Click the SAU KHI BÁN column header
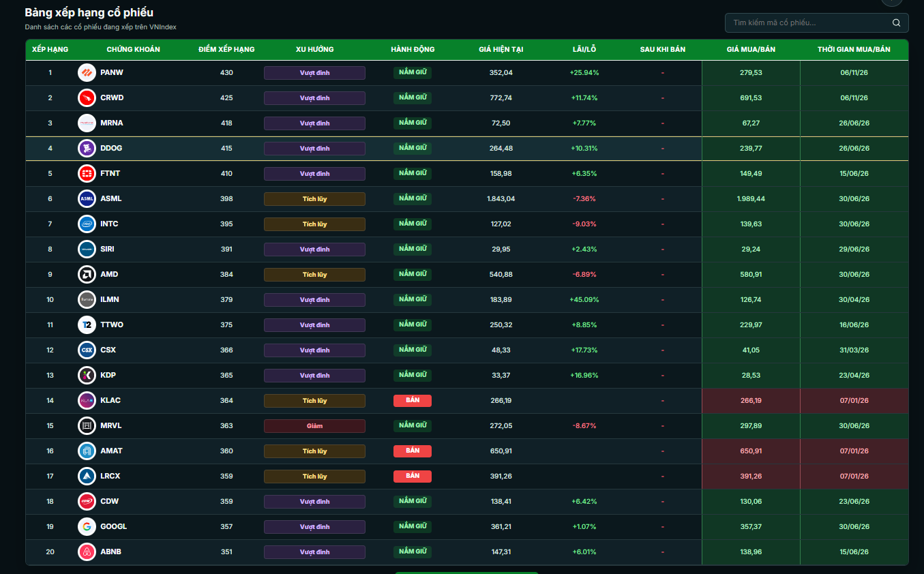Image resolution: width=924 pixels, height=574 pixels. (663, 49)
